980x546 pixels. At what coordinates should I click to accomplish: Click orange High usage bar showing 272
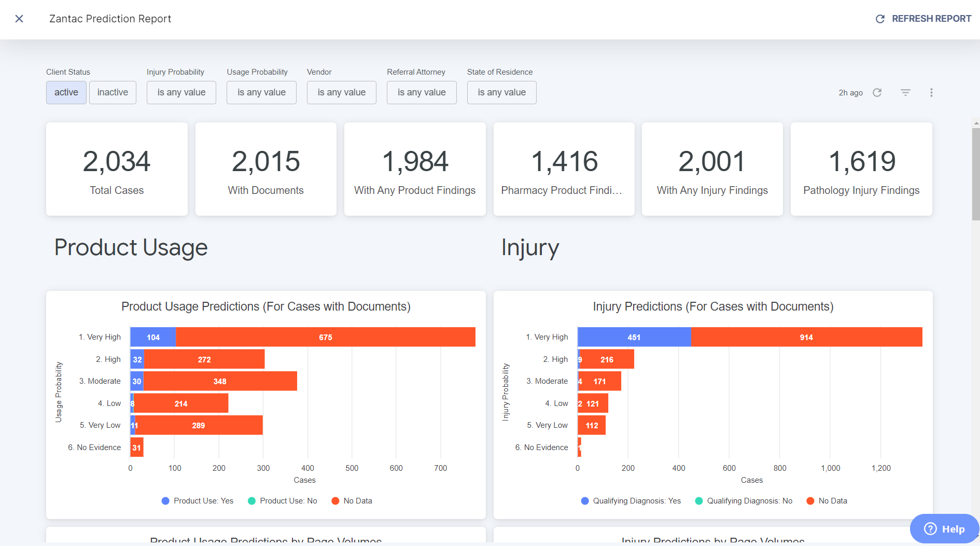(204, 359)
